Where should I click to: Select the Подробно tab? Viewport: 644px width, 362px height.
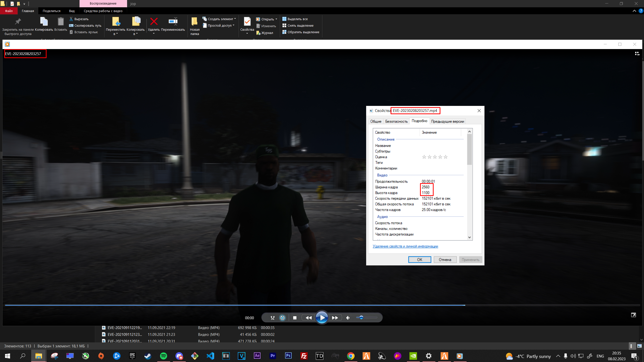(419, 121)
